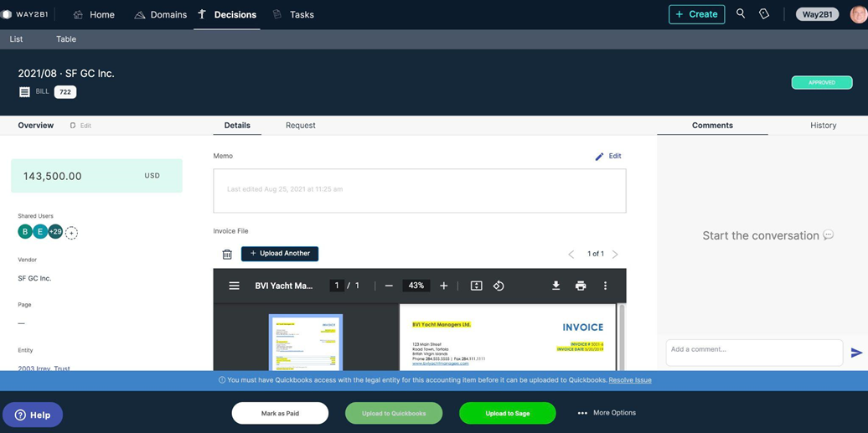Click fit to page icon
The width and height of the screenshot is (868, 433).
tap(476, 286)
